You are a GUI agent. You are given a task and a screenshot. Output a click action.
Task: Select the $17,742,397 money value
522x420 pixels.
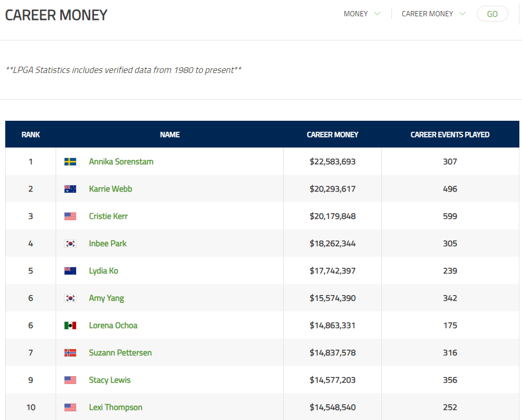(333, 271)
